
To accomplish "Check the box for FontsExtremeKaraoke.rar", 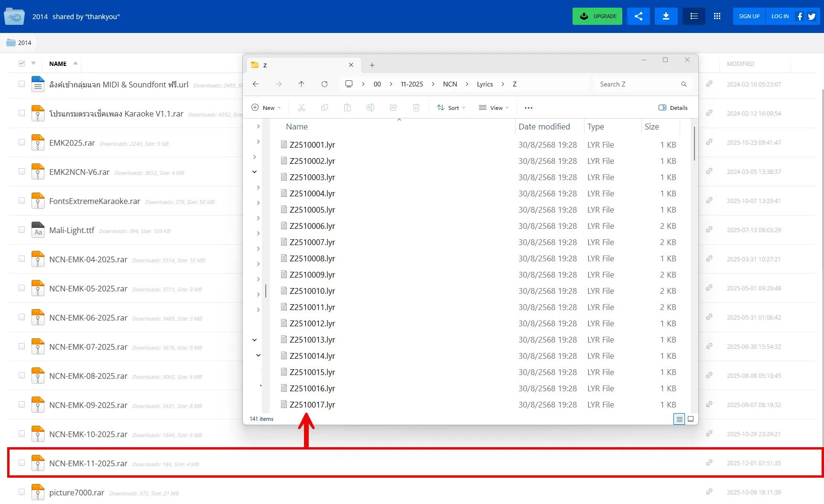I will coord(22,200).
